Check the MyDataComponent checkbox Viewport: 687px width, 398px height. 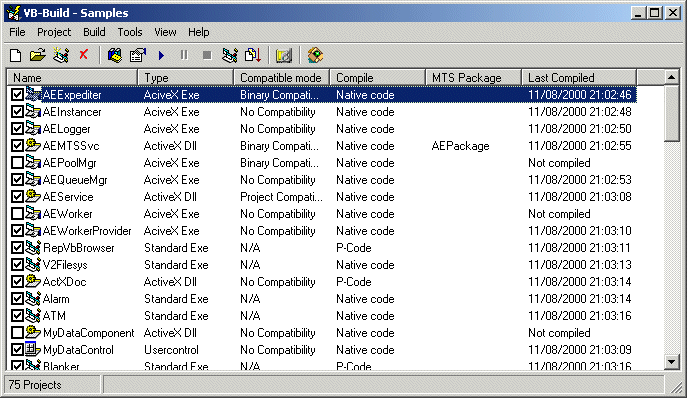17,333
